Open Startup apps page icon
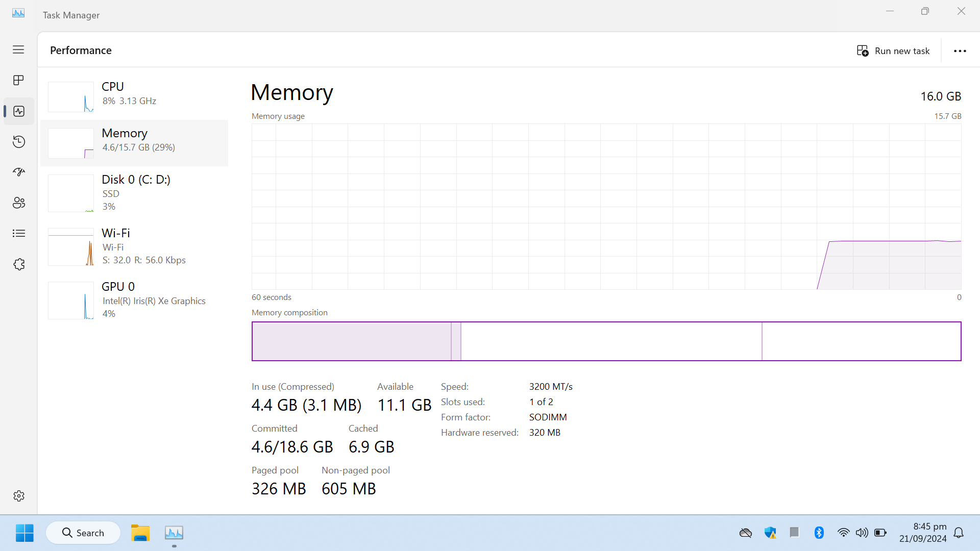 coord(19,172)
